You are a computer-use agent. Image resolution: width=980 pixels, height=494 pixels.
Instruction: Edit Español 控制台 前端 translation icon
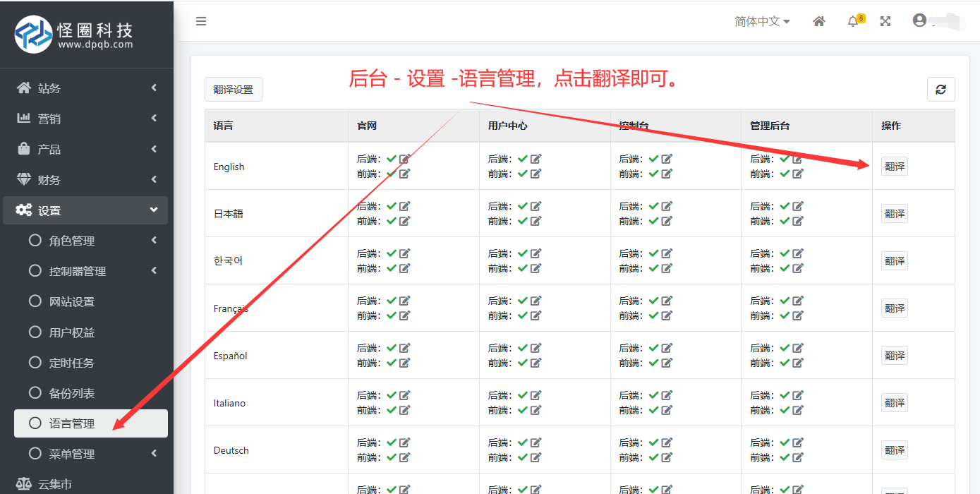click(667, 363)
